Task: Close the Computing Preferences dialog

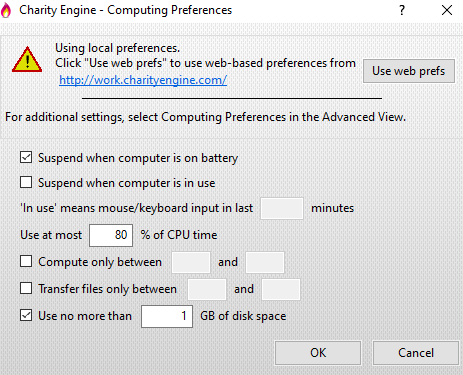Action: 447,10
